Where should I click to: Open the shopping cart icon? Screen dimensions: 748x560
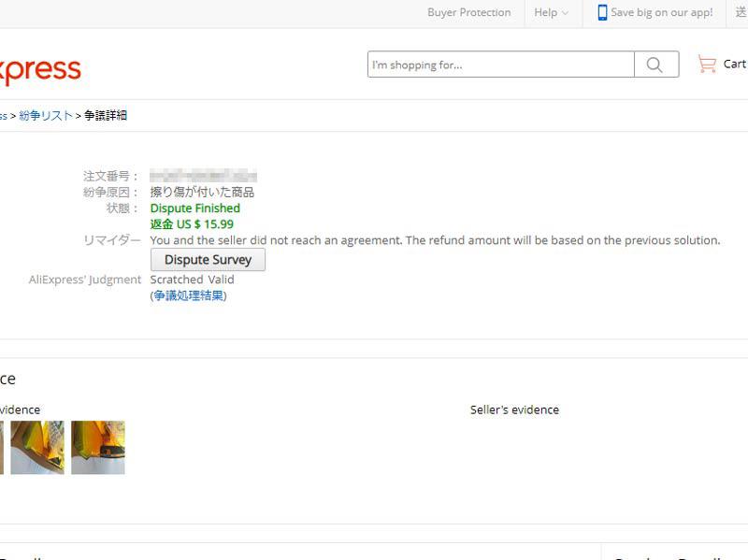pyautogui.click(x=707, y=64)
